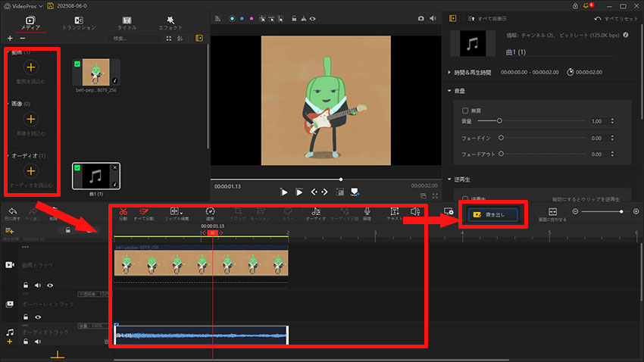The image size is (644, 362).
Task: Adjust the 音量 volume slider handle
Action: (x=499, y=120)
